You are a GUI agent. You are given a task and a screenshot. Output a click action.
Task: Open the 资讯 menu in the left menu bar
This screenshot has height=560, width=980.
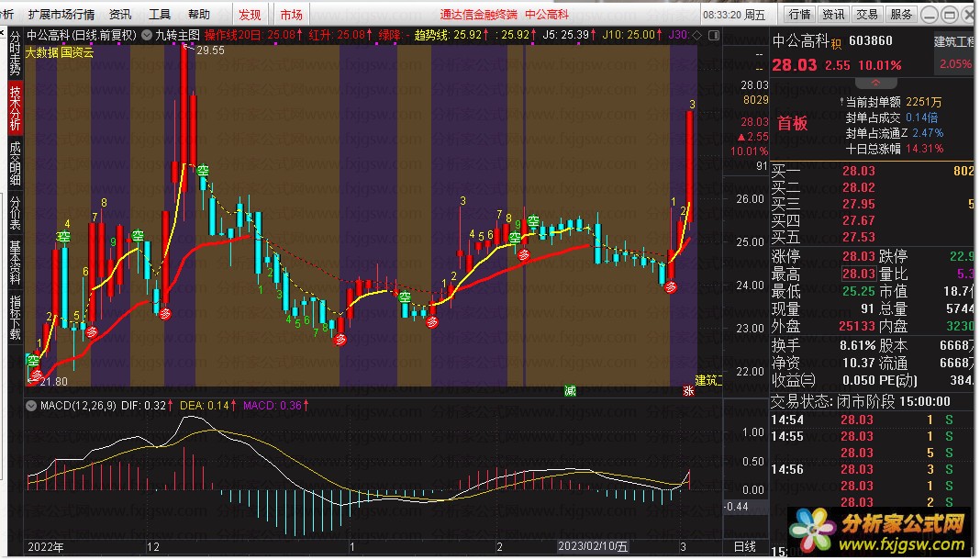coord(120,14)
